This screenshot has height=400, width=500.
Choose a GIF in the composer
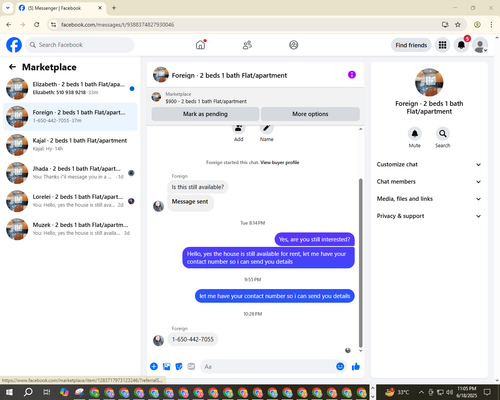point(191,367)
